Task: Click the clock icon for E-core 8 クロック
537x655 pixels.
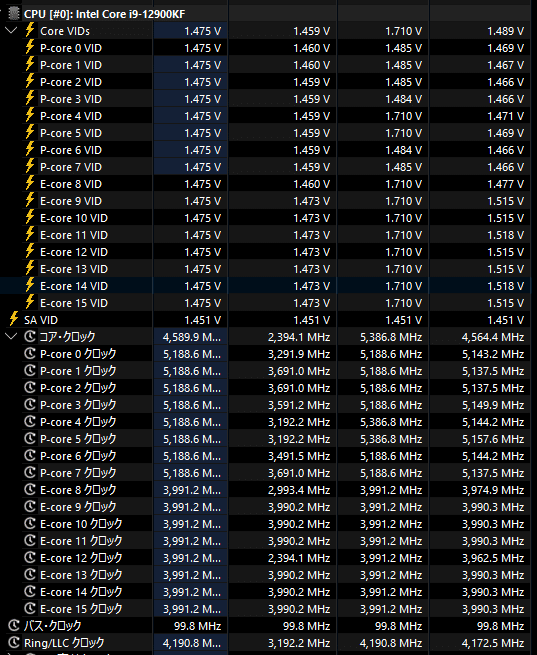Action: pos(30,490)
